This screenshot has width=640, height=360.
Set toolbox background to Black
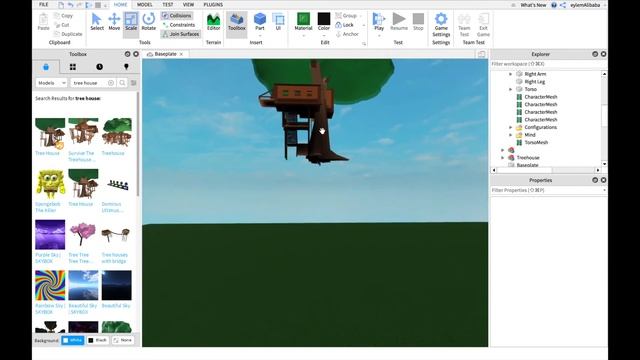click(x=98, y=340)
